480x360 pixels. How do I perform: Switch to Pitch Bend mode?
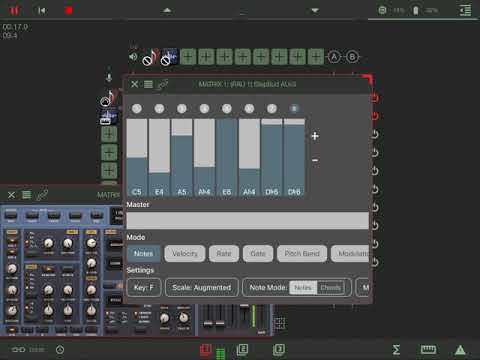(x=302, y=254)
